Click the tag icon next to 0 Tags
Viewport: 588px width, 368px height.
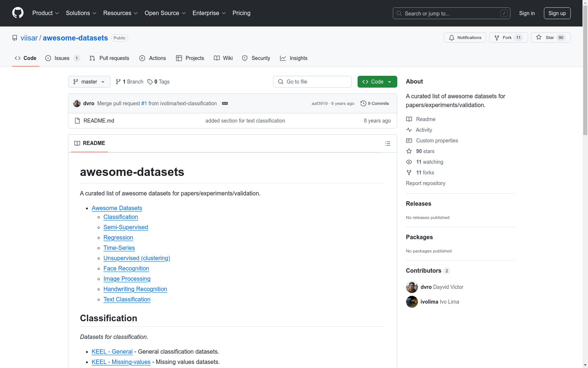click(x=150, y=82)
